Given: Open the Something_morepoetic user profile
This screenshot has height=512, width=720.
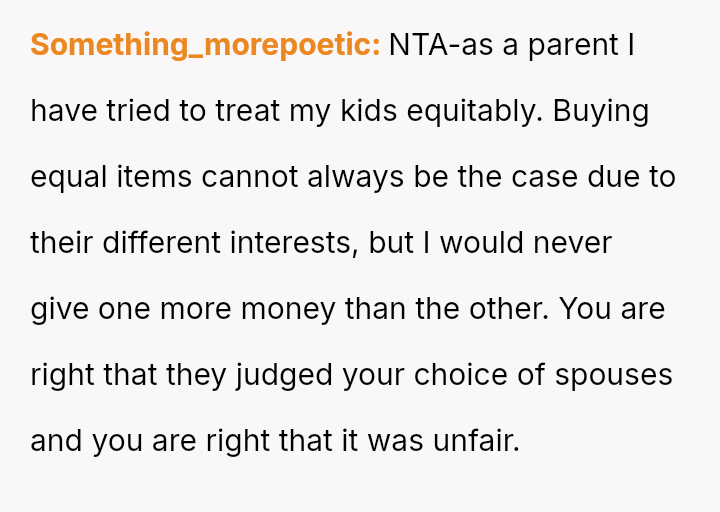Looking at the screenshot, I should pyautogui.click(x=205, y=45).
